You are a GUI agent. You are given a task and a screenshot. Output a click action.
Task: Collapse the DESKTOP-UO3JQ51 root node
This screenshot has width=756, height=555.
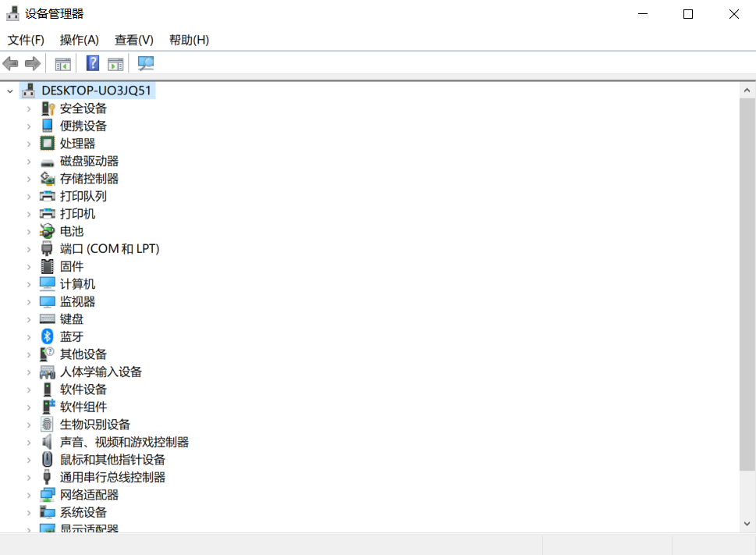tap(8, 90)
